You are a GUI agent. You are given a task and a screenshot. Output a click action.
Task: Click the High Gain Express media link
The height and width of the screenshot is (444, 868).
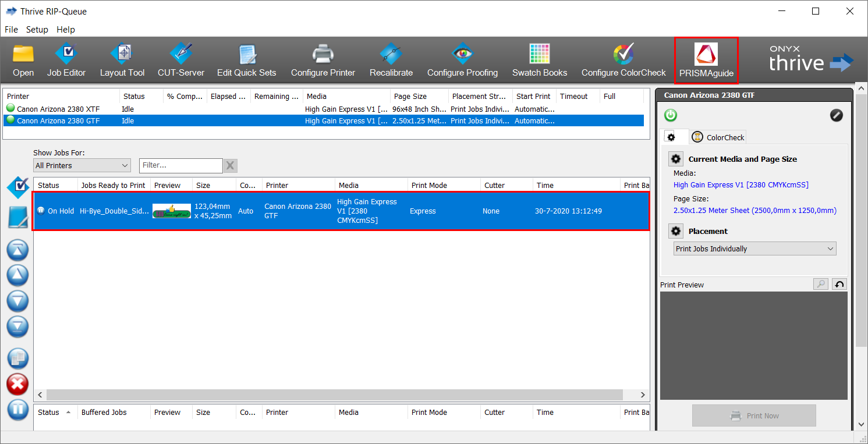741,185
